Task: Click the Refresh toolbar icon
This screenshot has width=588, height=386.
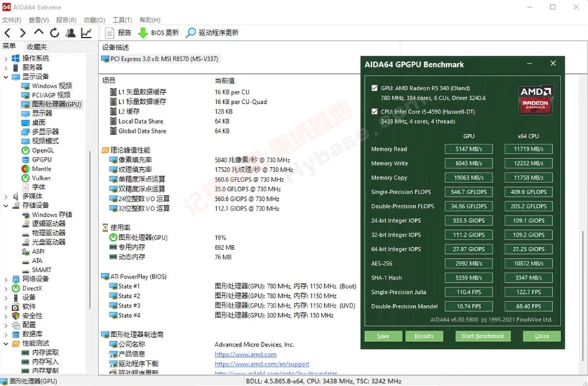Action: tap(54, 32)
